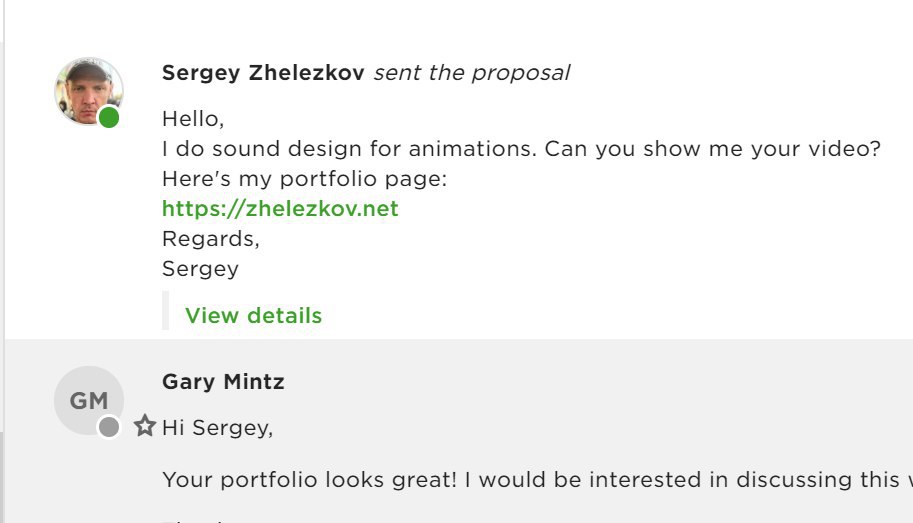Click the grey strip at window's left edge
The width and height of the screenshot is (913, 523).
2,282
